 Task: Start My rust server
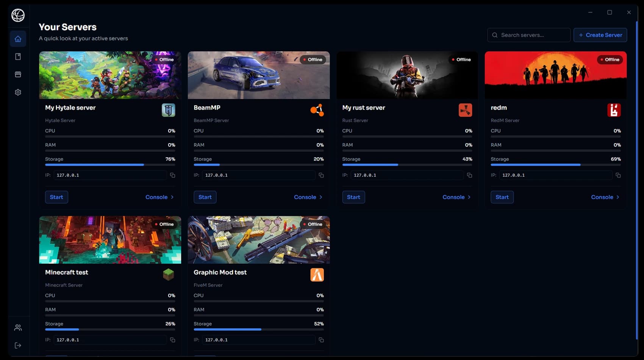(x=353, y=197)
